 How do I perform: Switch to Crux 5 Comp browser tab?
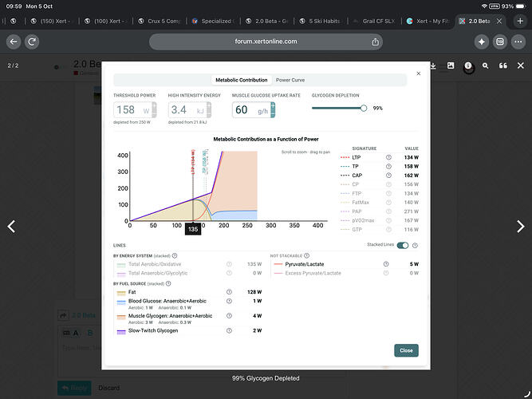click(x=160, y=21)
